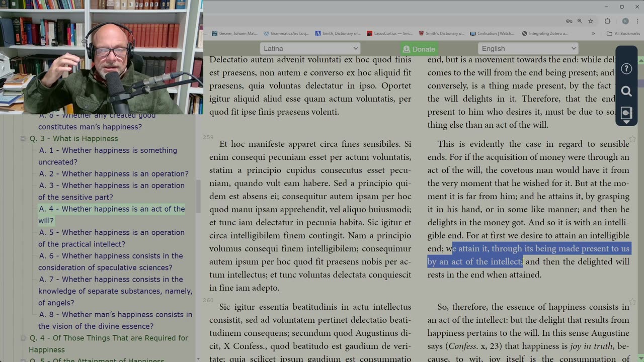Expand the floating toolbar down arrow
The height and width of the screenshot is (362, 644).
(626, 122)
